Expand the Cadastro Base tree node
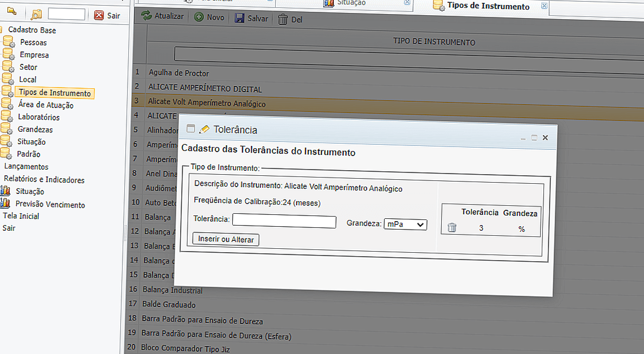 coord(32,30)
